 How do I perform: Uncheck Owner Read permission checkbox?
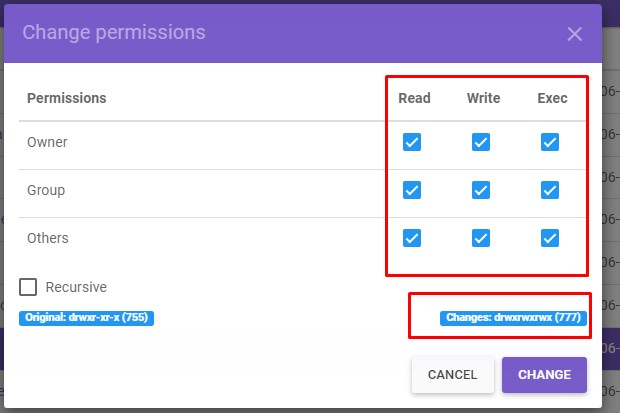pyautogui.click(x=412, y=142)
